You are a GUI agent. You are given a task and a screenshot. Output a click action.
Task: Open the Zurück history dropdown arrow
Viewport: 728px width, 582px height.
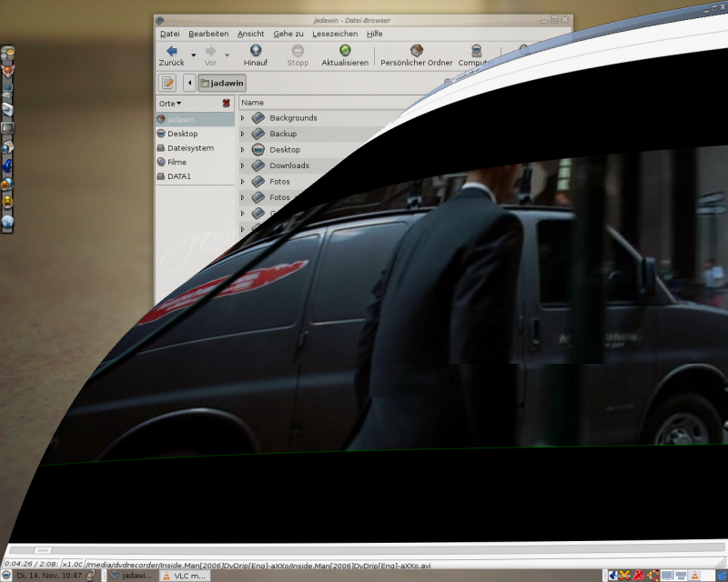194,55
